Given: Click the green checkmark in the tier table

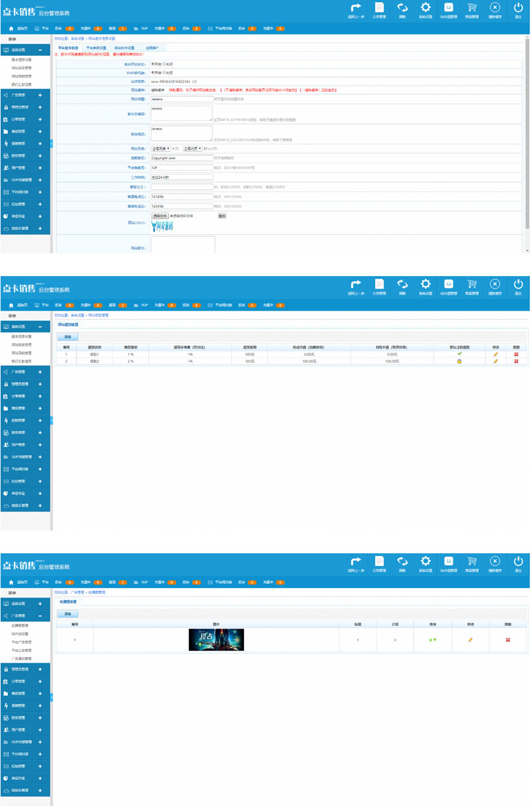Looking at the screenshot, I should (460, 354).
